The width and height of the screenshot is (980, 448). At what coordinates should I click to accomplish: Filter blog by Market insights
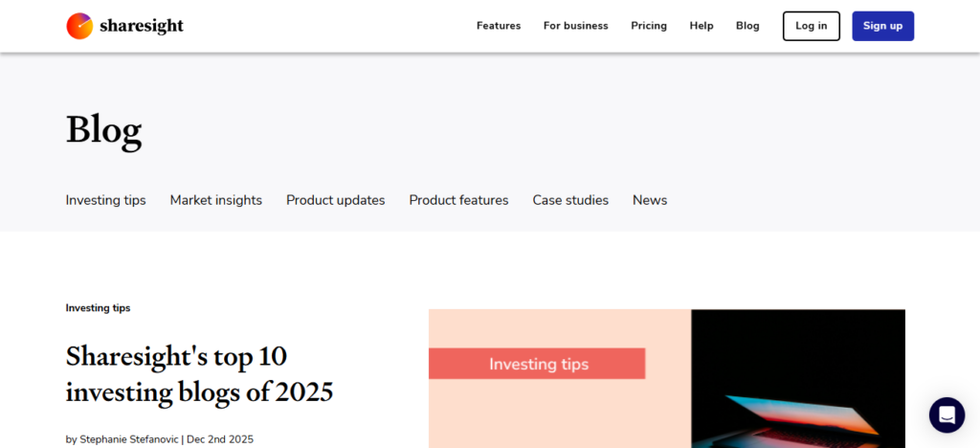[215, 200]
